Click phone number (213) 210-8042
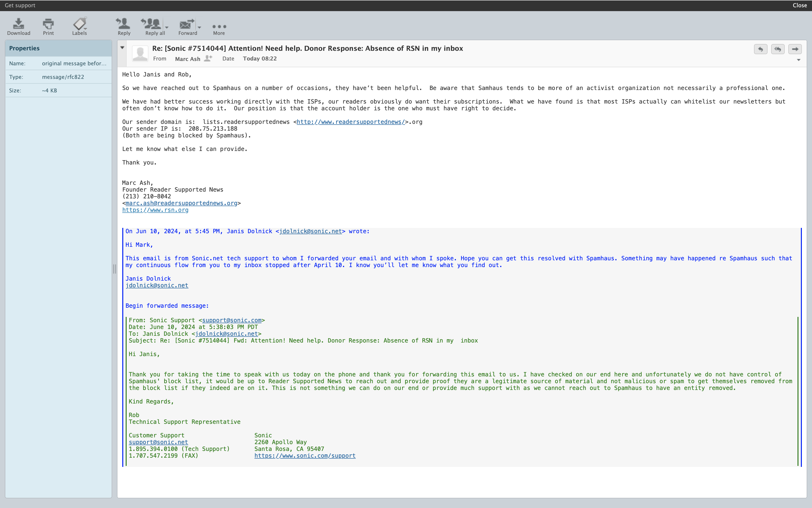This screenshot has height=508, width=812. [147, 196]
